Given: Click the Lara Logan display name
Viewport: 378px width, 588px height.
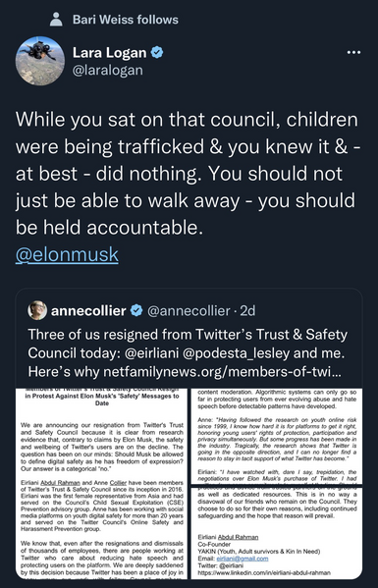Looking at the screenshot, I should [109, 53].
